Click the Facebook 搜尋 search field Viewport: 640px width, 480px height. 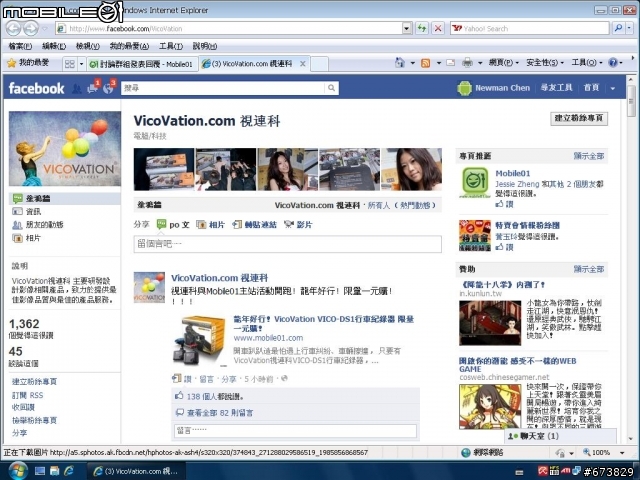click(x=223, y=88)
